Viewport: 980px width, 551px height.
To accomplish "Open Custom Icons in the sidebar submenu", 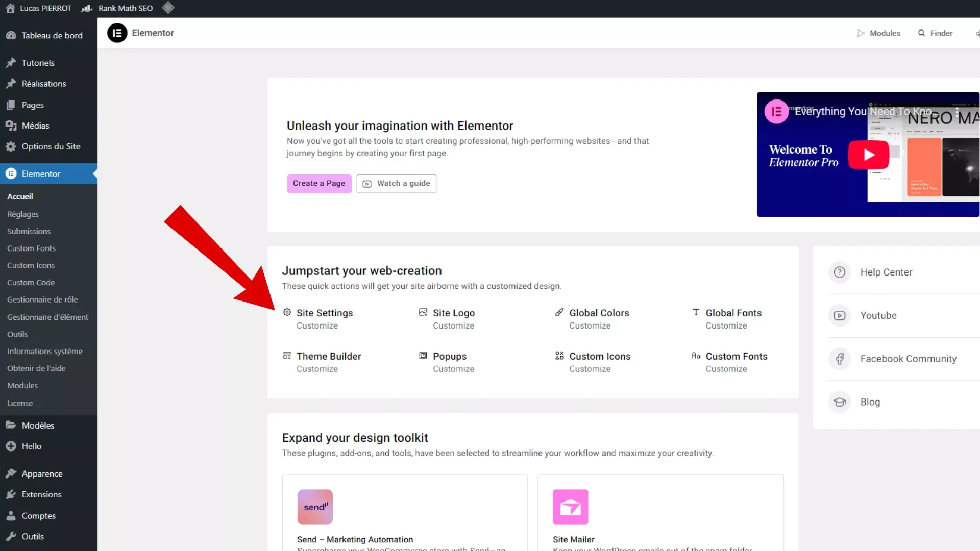I will (x=31, y=265).
